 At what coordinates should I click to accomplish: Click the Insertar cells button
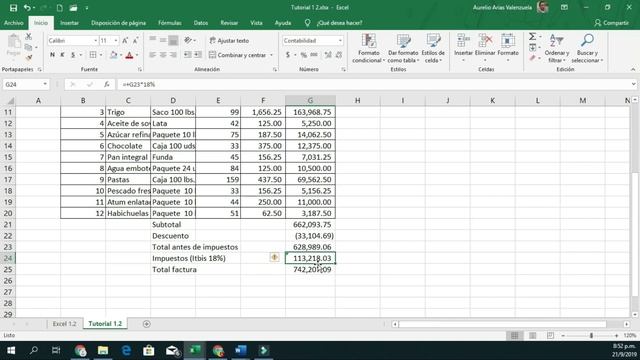point(463,48)
